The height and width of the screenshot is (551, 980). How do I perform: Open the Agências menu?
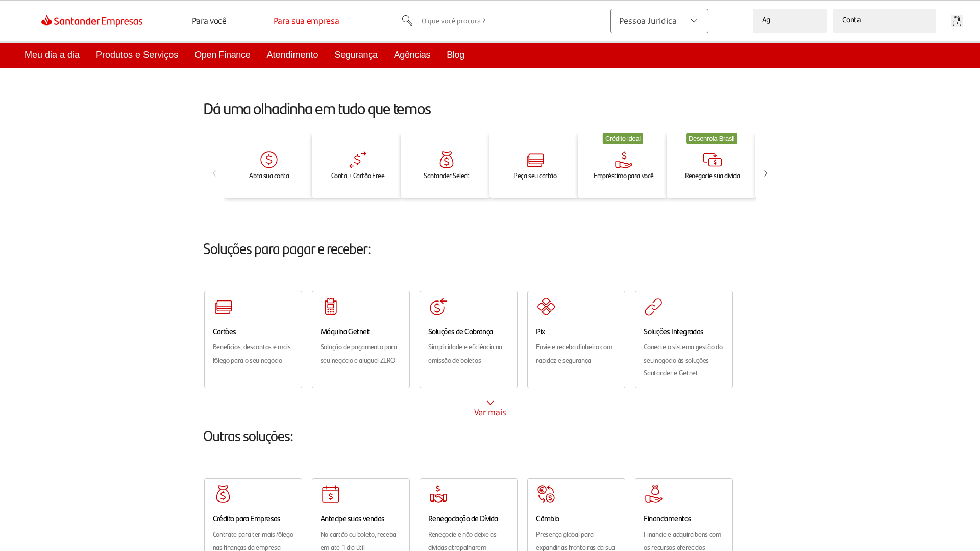click(412, 55)
